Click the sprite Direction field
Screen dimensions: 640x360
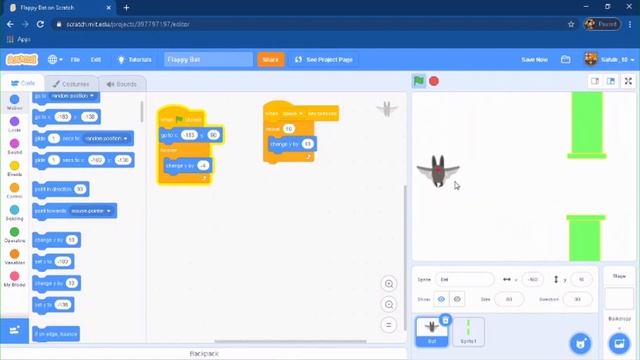[577, 299]
